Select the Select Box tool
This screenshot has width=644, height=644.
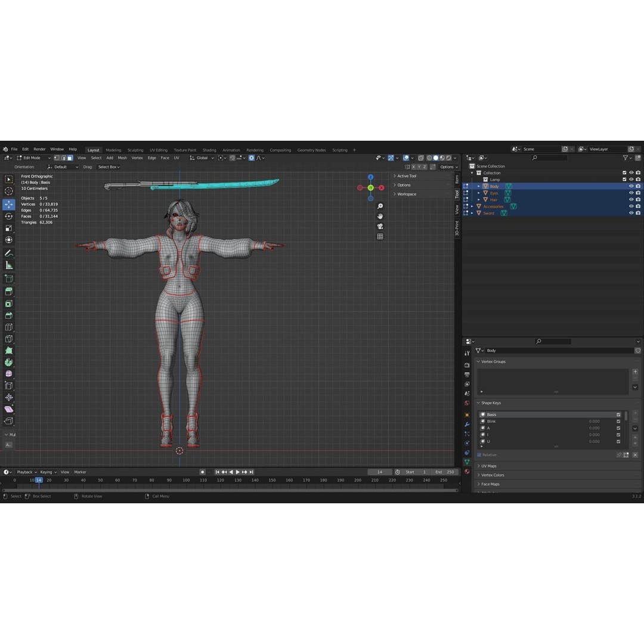(x=8, y=179)
